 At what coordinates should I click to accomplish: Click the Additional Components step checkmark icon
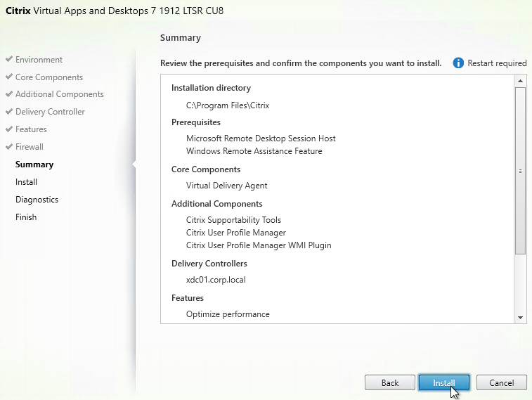pyautogui.click(x=9, y=94)
